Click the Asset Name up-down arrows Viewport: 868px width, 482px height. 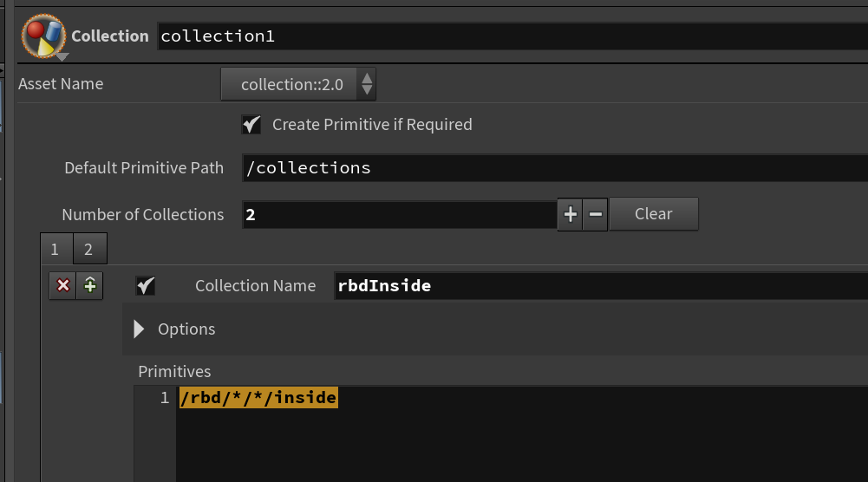(367, 84)
